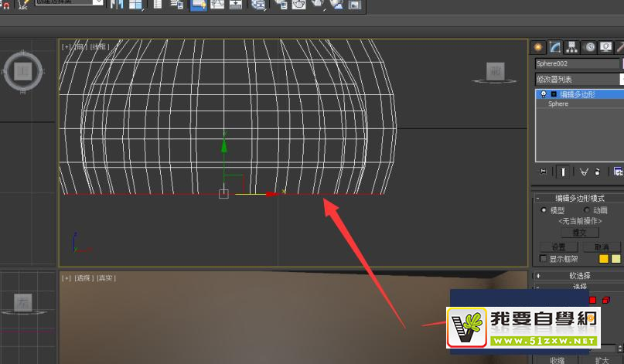
Task: Switch to the Hierarchy panel tab
Action: [572, 47]
